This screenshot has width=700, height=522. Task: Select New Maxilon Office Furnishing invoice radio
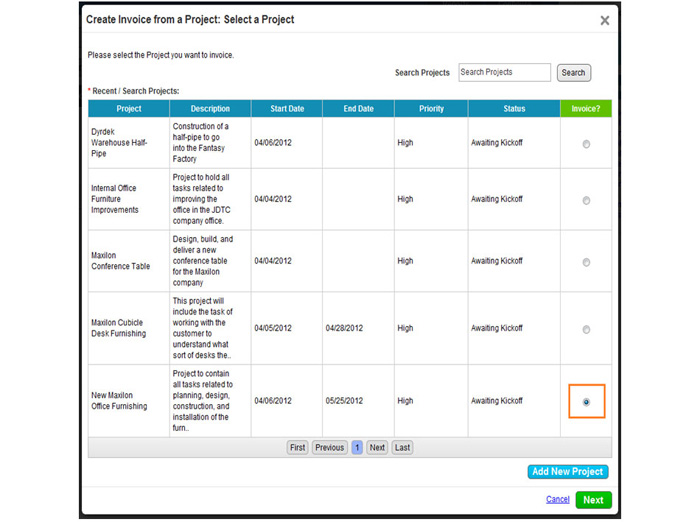586,402
